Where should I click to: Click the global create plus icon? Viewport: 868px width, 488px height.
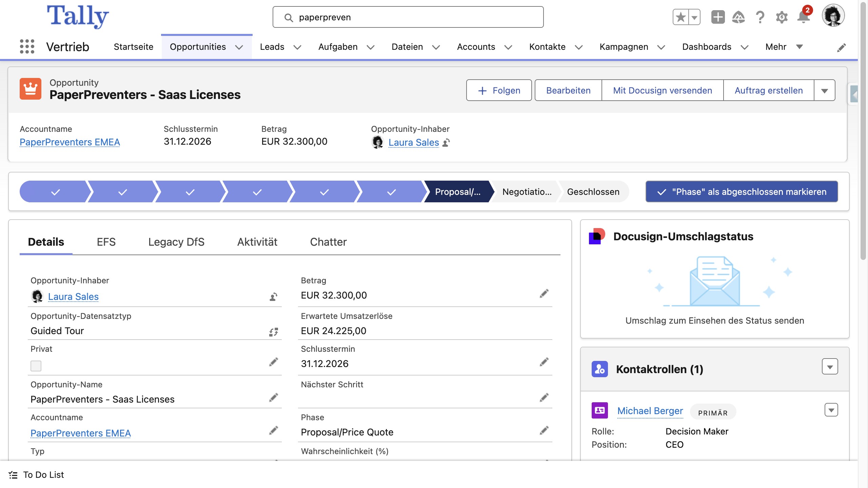click(717, 17)
